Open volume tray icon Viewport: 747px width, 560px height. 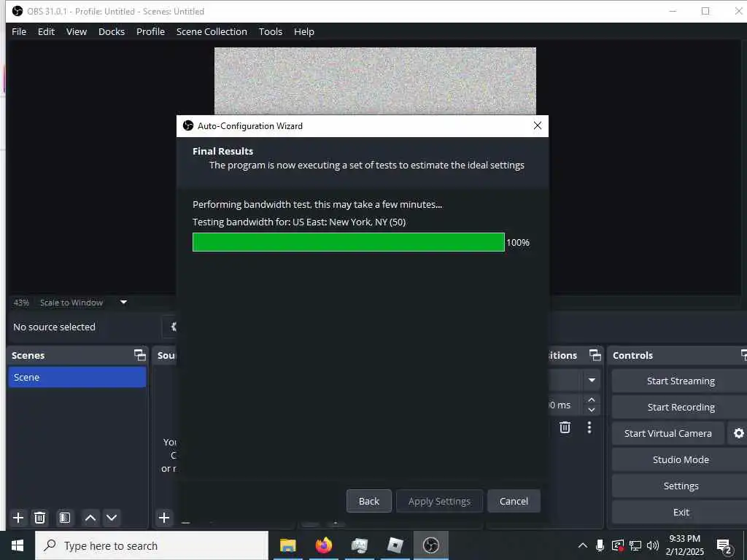(x=653, y=545)
